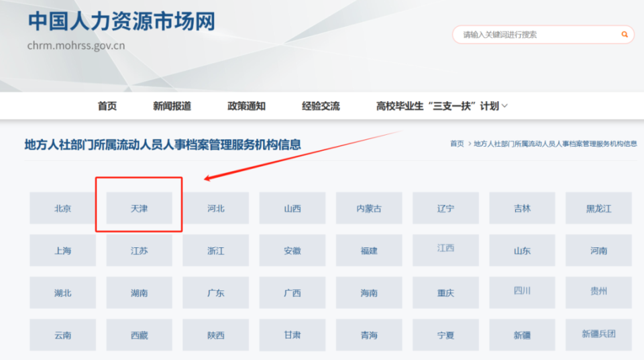Select the 上海 region button
The height and width of the screenshot is (360, 644).
pos(63,251)
